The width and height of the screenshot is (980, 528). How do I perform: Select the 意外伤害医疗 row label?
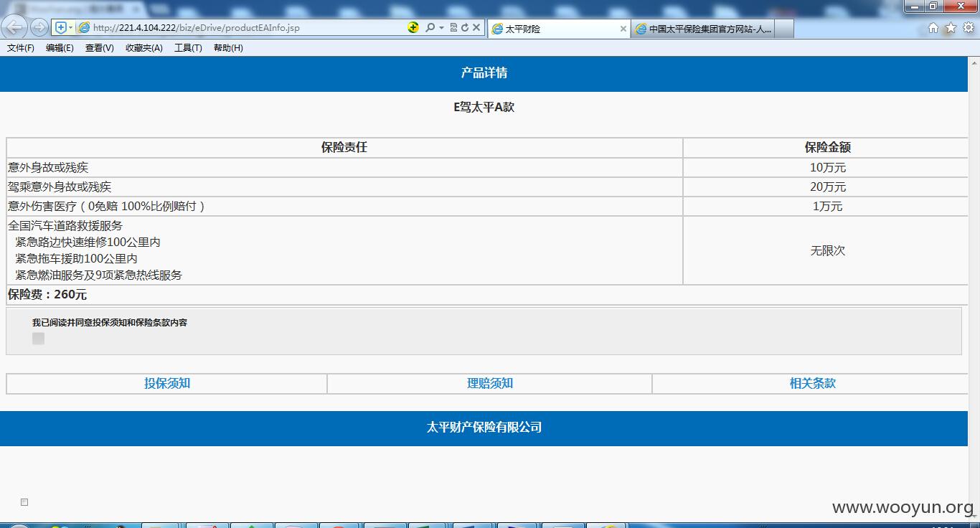point(107,207)
